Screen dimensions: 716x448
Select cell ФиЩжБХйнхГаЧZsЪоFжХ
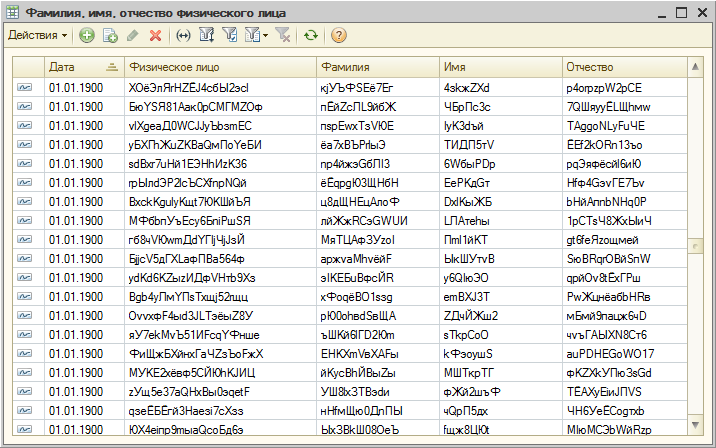point(220,353)
